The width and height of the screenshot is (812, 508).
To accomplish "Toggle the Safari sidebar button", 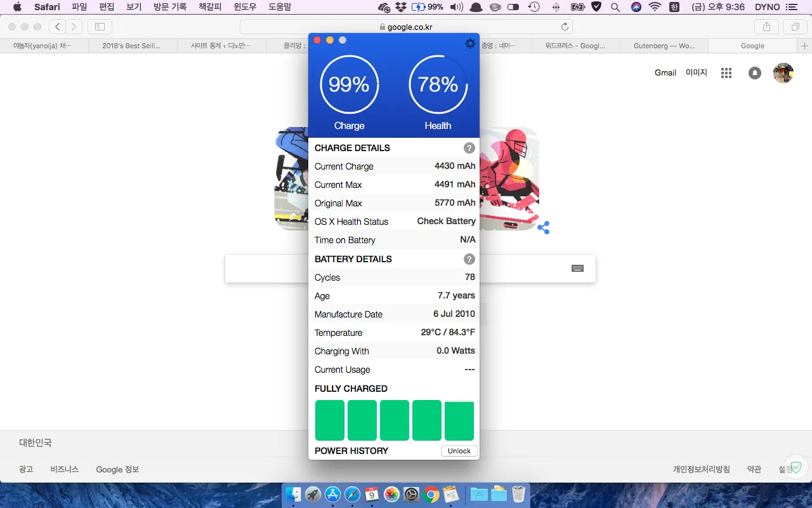I will pos(100,27).
